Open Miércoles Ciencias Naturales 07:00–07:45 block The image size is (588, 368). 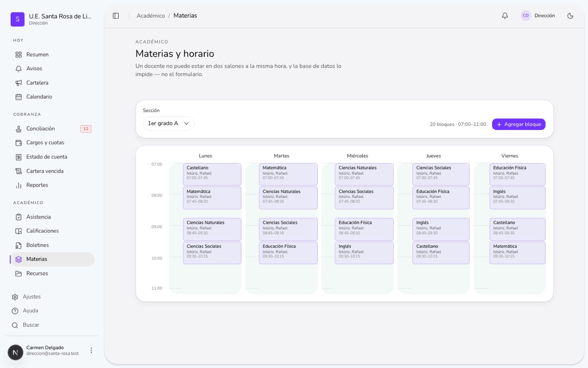[364, 174]
